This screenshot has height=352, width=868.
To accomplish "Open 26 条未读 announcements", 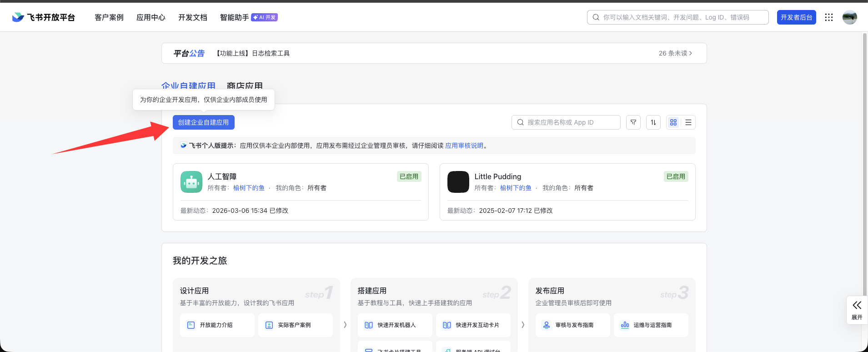I will coord(676,53).
